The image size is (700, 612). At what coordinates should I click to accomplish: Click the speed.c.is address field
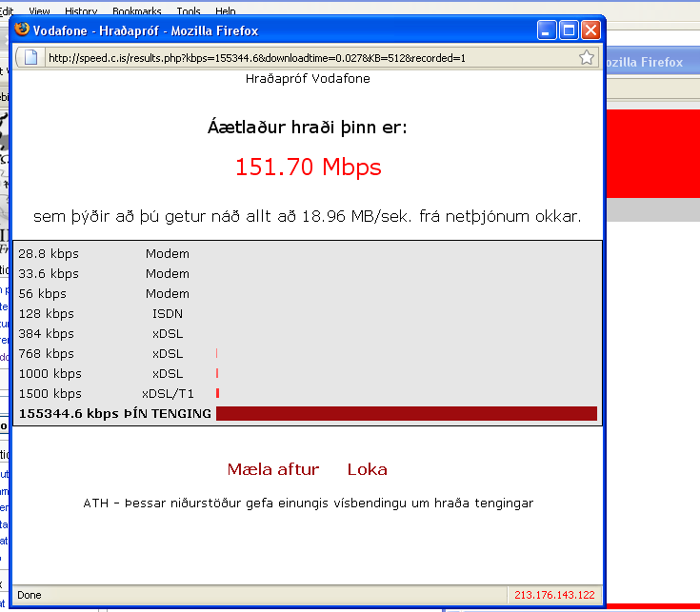[305, 58]
